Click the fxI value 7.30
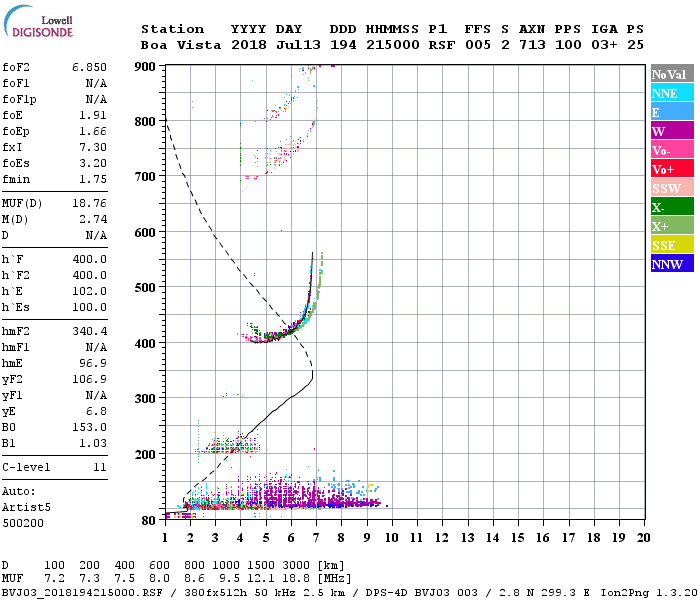Image resolution: width=700 pixels, height=600 pixels. [x=93, y=147]
